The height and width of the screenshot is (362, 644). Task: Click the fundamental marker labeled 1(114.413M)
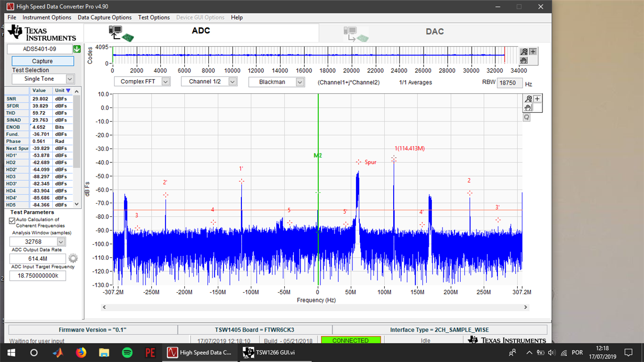click(x=409, y=148)
